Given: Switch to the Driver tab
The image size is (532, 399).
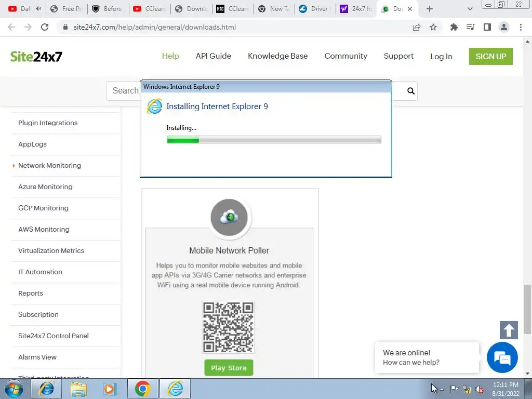Looking at the screenshot, I should point(315,9).
